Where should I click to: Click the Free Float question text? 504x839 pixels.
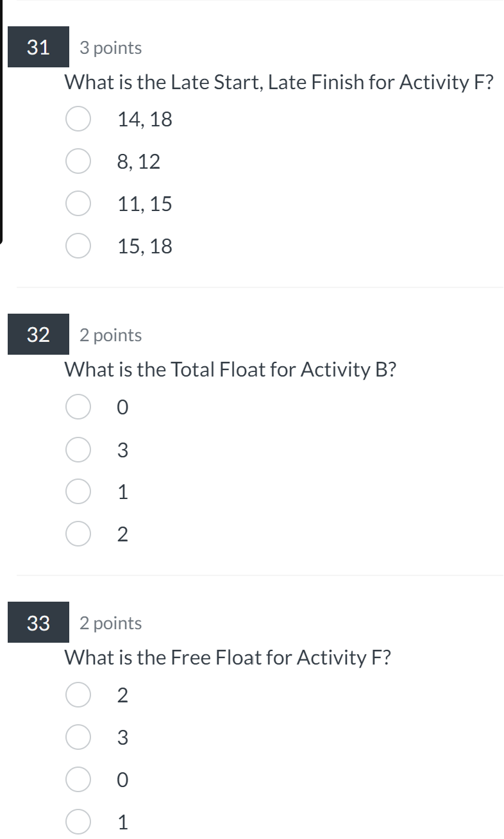coord(228,657)
